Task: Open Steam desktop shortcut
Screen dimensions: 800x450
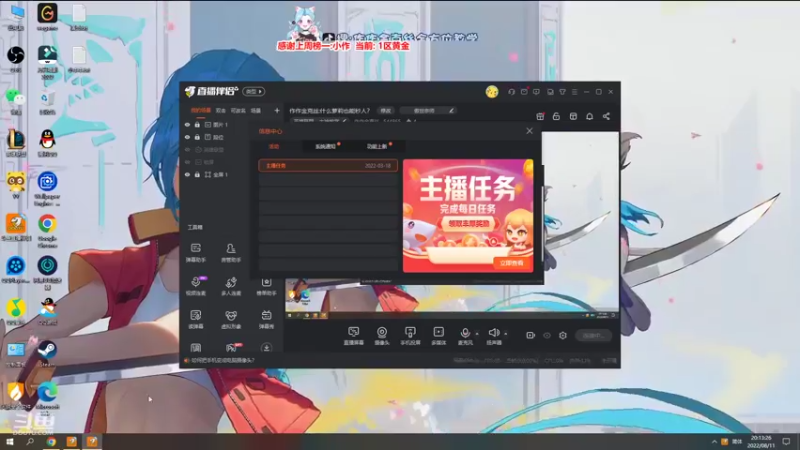Action: (47, 354)
